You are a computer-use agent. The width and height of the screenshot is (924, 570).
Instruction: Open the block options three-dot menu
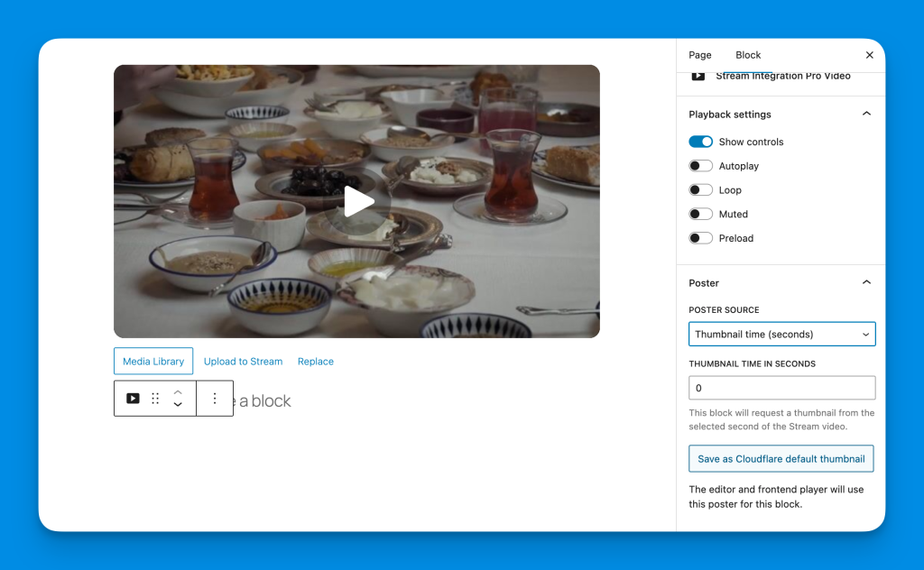pyautogui.click(x=215, y=399)
